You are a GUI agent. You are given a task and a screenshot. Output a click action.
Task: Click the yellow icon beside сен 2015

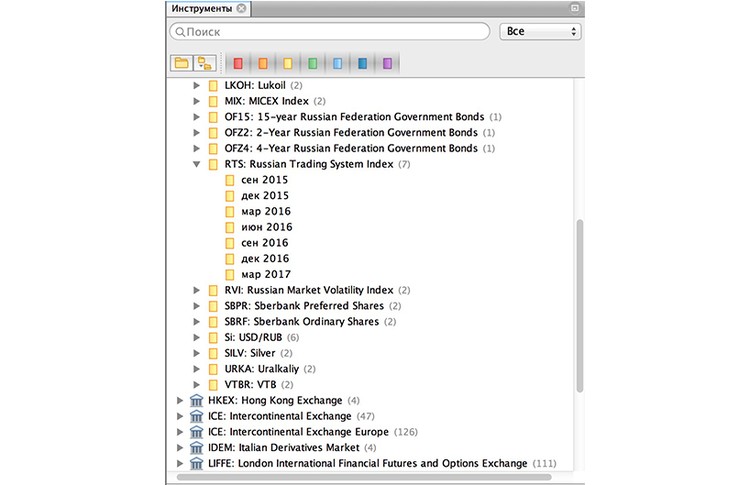click(230, 180)
